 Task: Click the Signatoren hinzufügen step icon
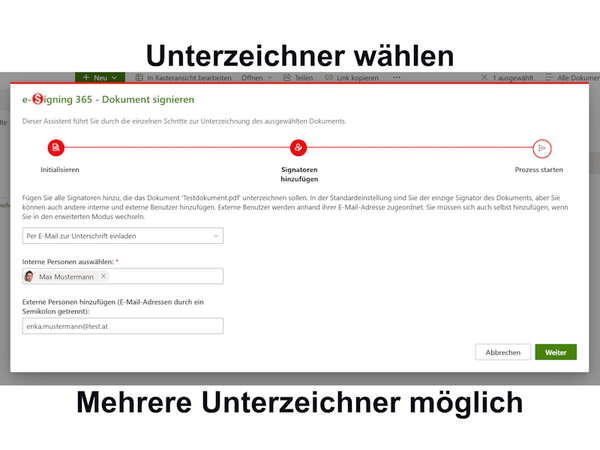298,148
